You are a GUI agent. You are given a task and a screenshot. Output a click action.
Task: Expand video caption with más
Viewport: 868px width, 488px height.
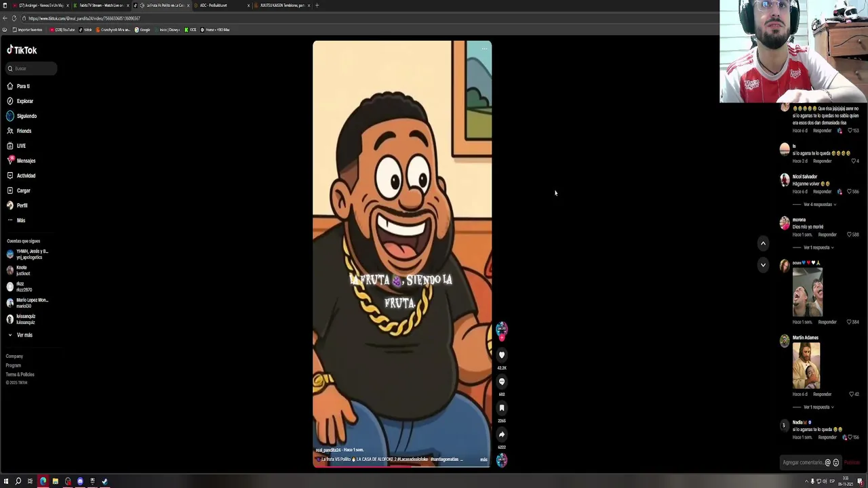pyautogui.click(x=484, y=460)
